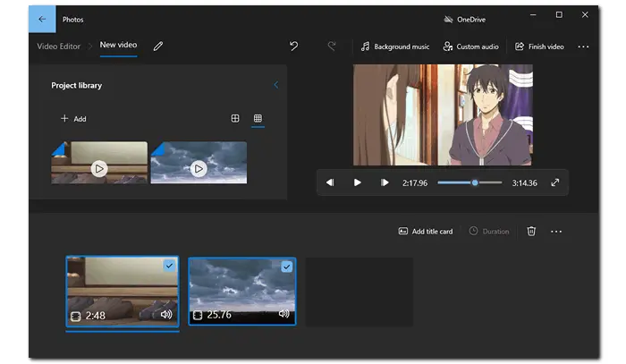This screenshot has width=626, height=364.
Task: Click the 3:14.36 total duration text
Action: [x=525, y=183]
